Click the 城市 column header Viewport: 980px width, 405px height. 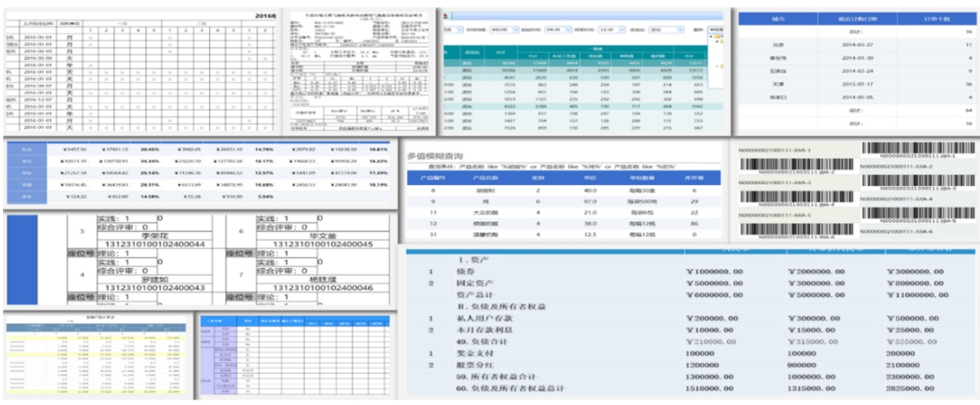(778, 19)
